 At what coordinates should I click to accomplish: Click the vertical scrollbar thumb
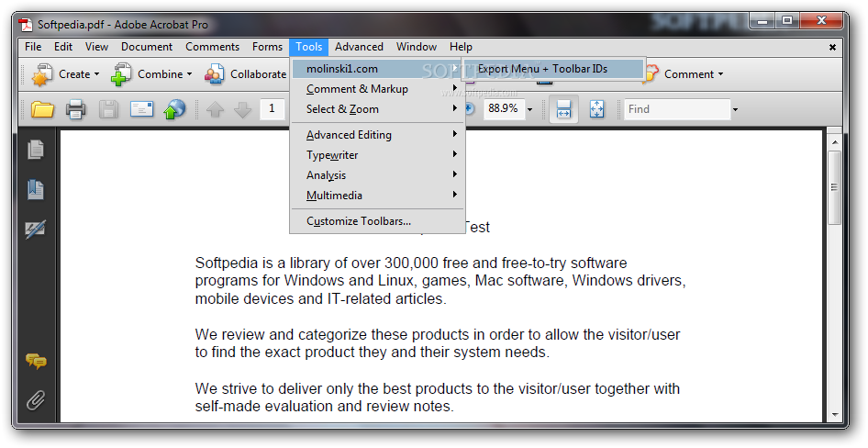[x=834, y=187]
